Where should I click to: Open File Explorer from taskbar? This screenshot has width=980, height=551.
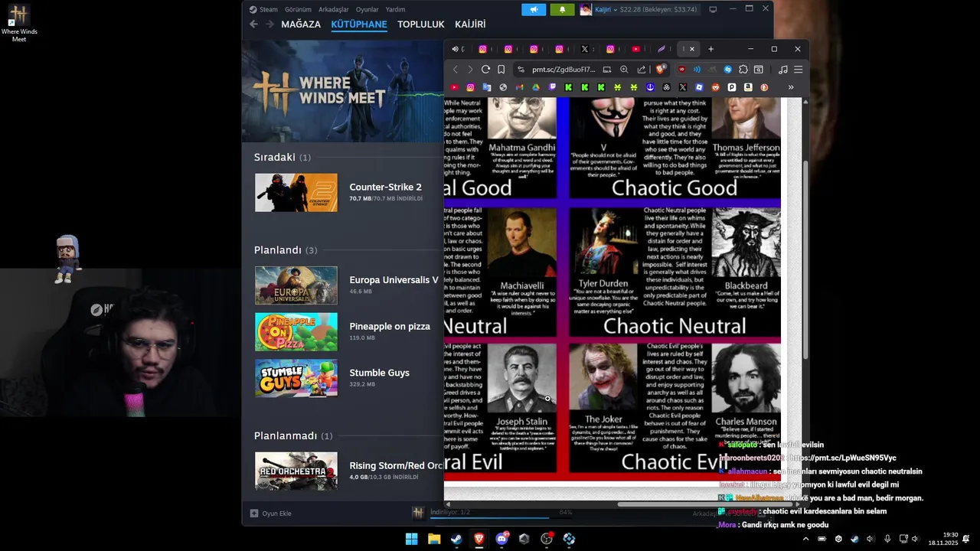point(434,539)
